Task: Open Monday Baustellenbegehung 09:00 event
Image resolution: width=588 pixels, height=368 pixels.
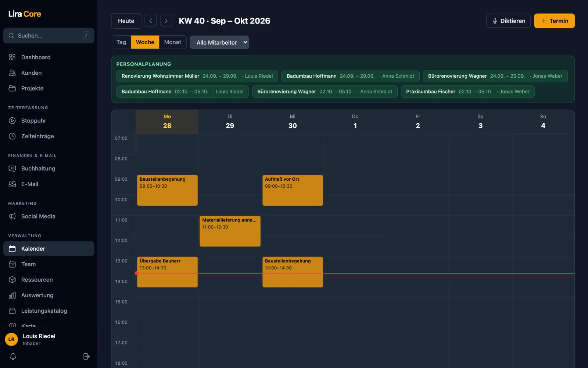Action: coord(167,190)
